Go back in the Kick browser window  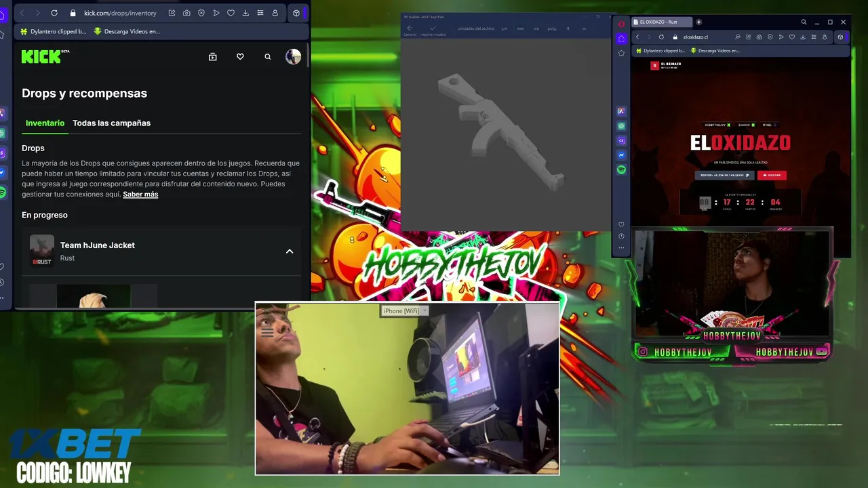[x=22, y=13]
